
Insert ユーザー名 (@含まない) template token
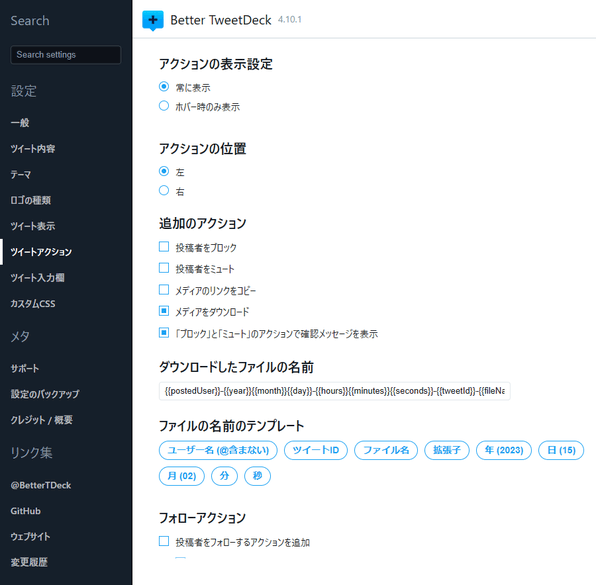pos(218,450)
